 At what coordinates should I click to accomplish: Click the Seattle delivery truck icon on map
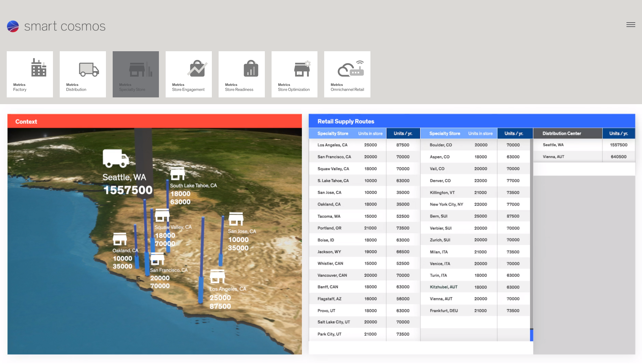pyautogui.click(x=116, y=158)
